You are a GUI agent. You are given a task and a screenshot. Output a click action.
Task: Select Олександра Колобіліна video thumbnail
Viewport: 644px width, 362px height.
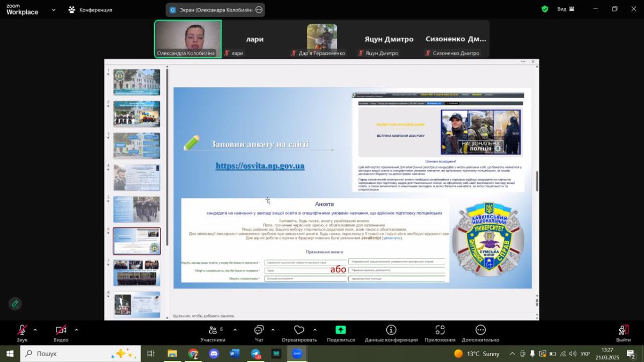pyautogui.click(x=188, y=39)
